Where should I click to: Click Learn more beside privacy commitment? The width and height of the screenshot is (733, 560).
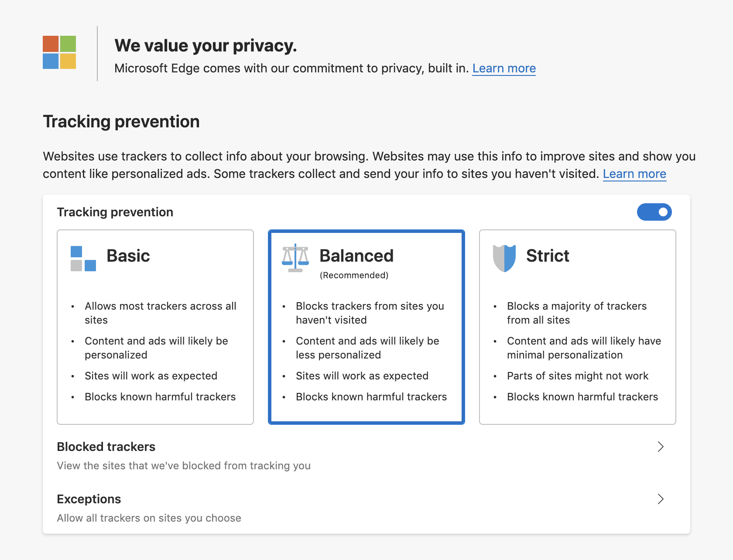click(504, 68)
